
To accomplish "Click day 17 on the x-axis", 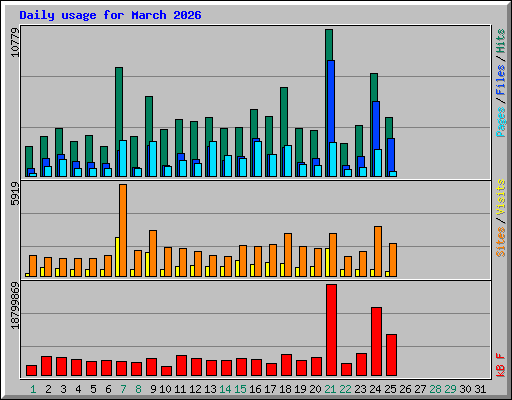I will [x=270, y=389].
